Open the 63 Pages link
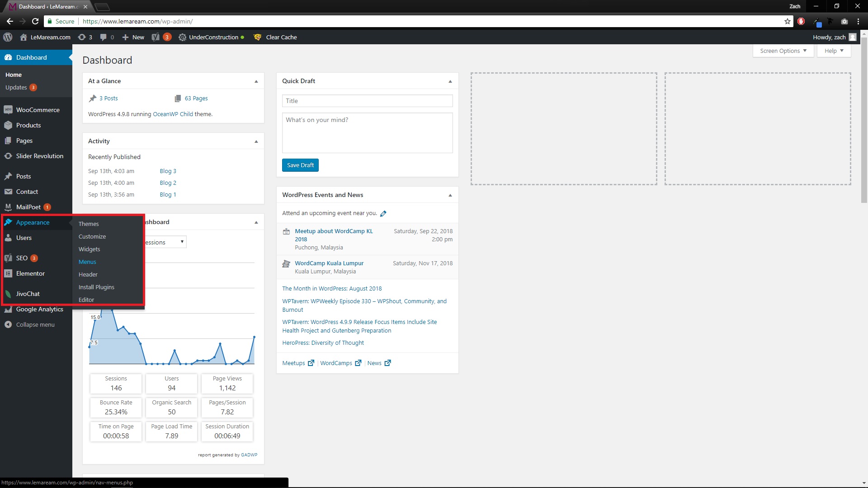The height and width of the screenshot is (488, 868). coord(196,98)
